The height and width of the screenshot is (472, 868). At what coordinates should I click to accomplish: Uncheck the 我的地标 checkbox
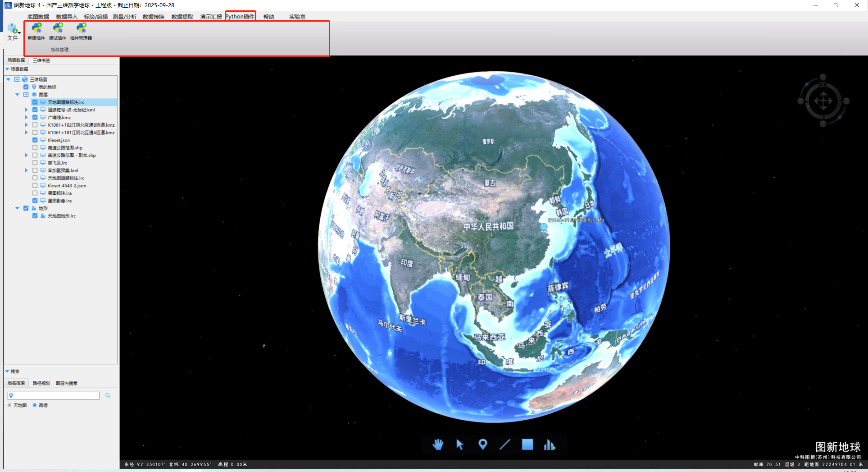[x=26, y=87]
